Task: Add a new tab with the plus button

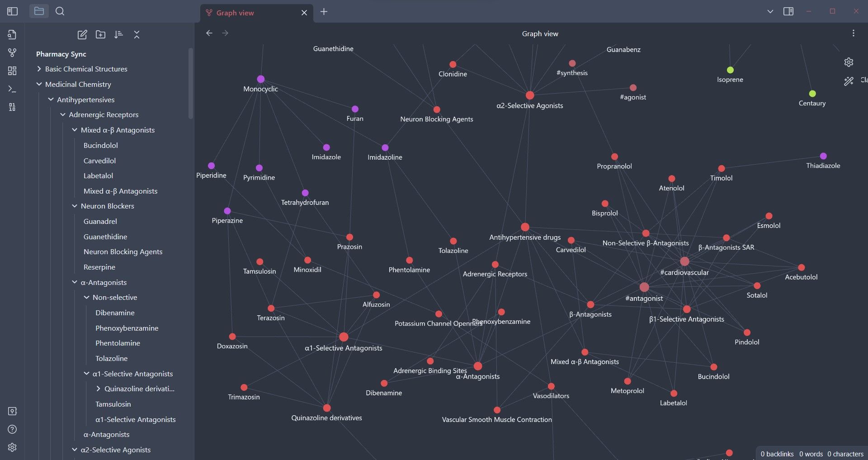Action: 324,12
